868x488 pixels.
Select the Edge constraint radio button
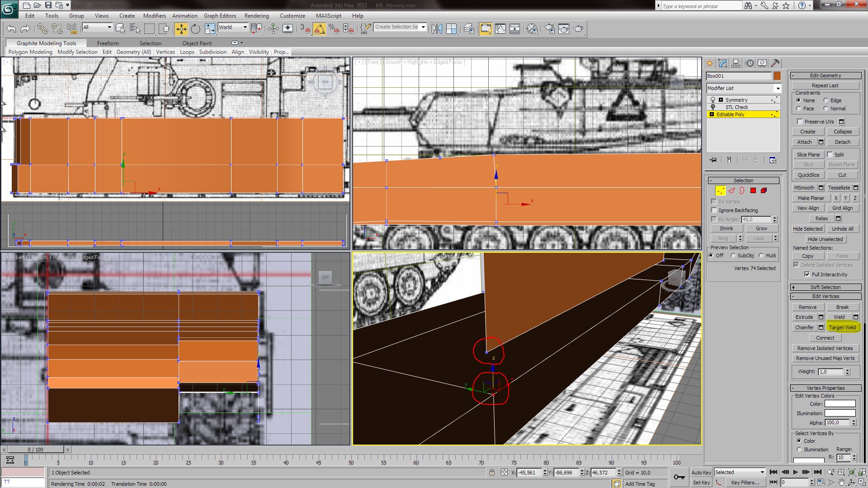826,100
